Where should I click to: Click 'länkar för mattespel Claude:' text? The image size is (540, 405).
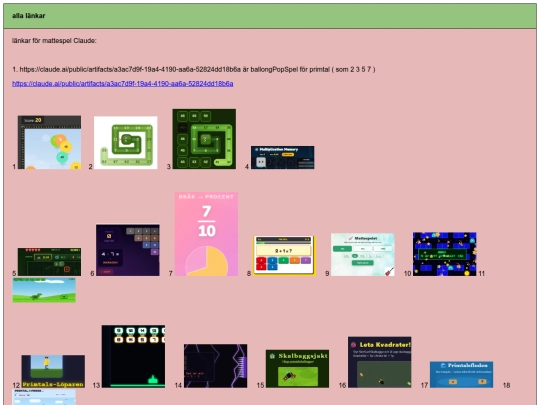(54, 41)
